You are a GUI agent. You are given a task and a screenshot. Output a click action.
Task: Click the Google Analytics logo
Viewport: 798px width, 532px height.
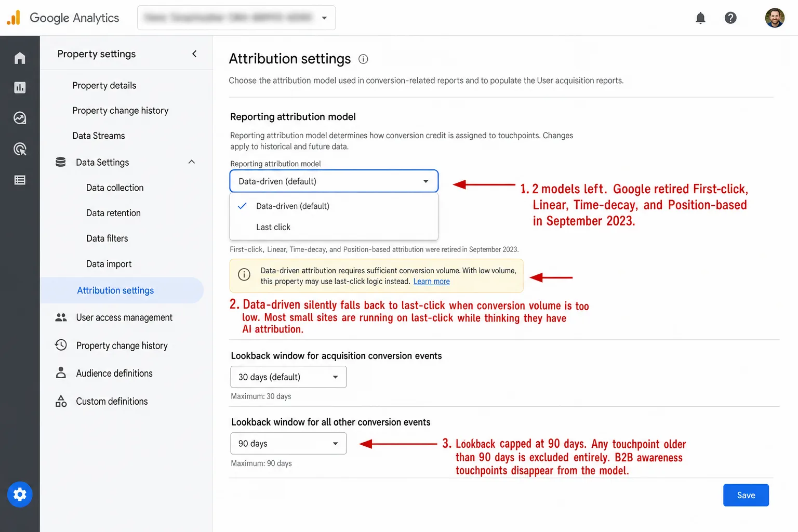click(x=63, y=18)
